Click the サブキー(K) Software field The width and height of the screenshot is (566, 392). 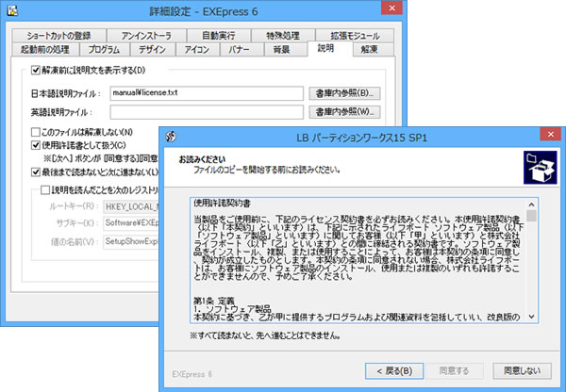pyautogui.click(x=131, y=223)
